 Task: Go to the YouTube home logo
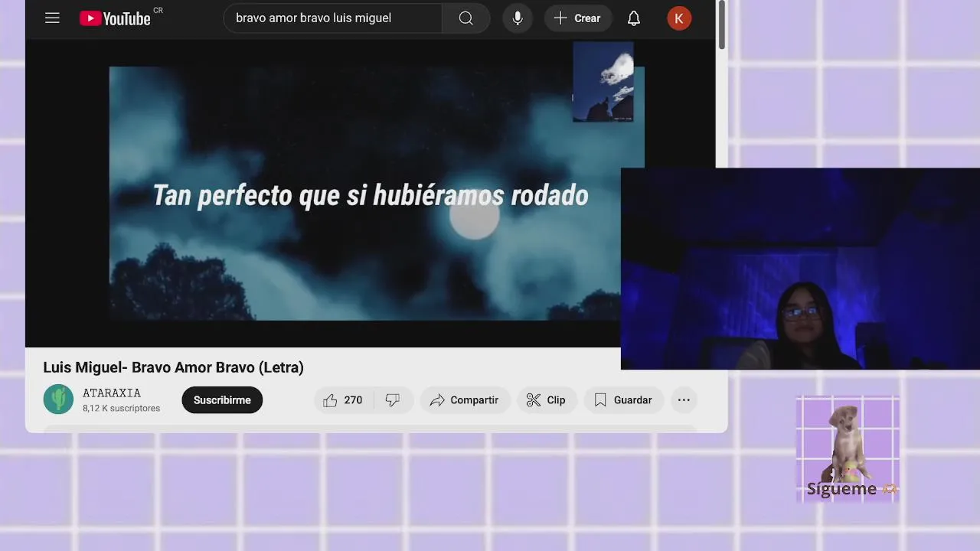pyautogui.click(x=116, y=18)
